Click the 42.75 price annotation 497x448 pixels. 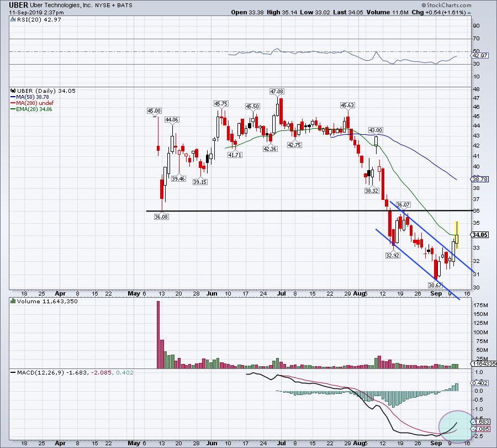[x=294, y=145]
